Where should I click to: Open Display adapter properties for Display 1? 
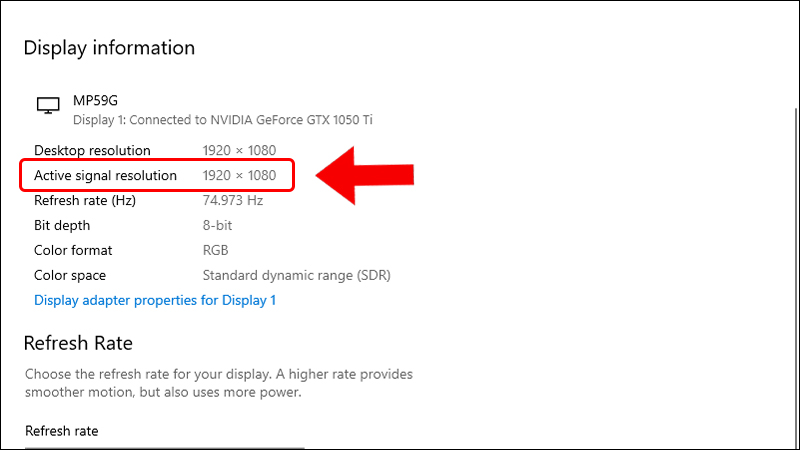tap(155, 300)
